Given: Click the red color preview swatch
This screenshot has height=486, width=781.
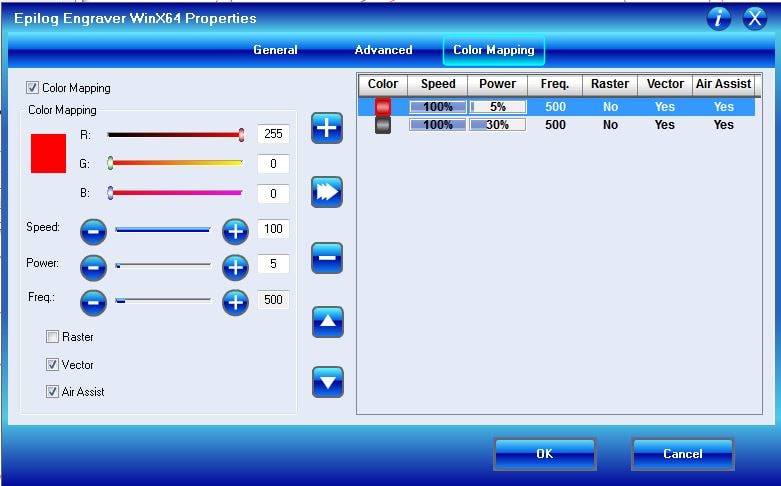Looking at the screenshot, I should click(48, 153).
